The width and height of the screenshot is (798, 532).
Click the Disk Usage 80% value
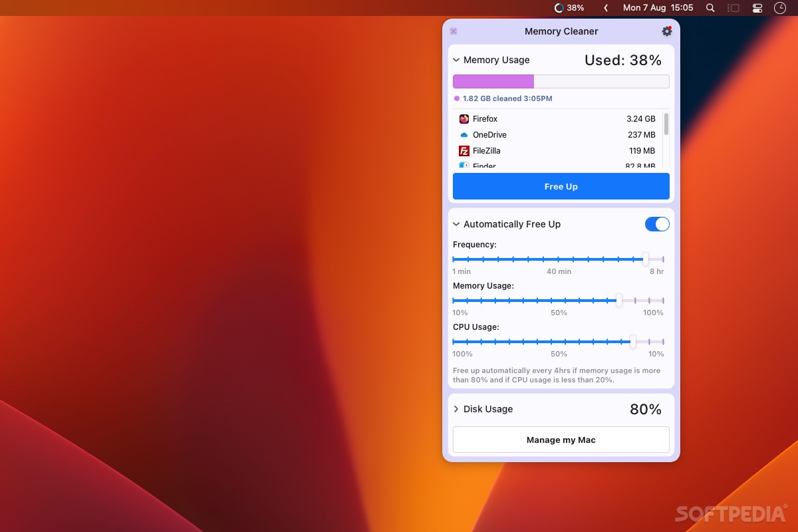(x=646, y=409)
